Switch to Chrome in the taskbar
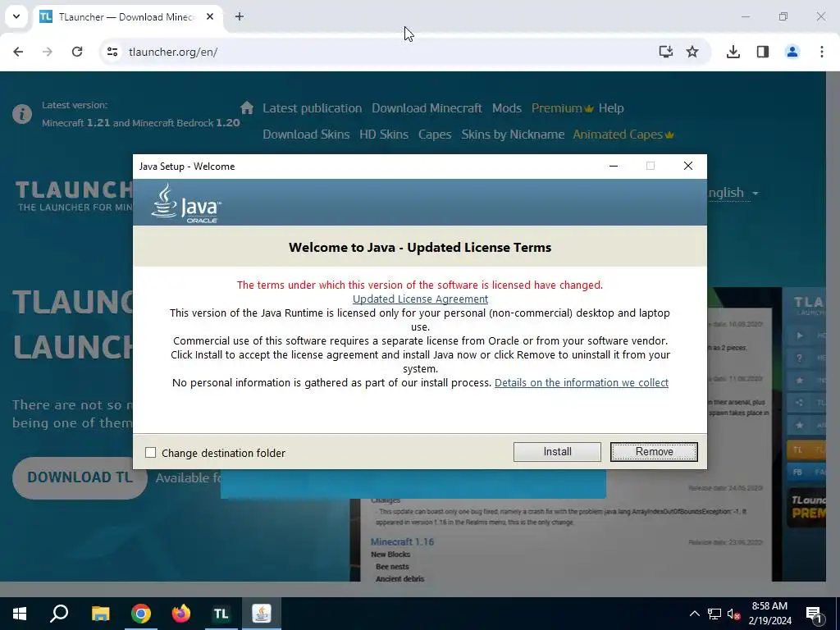The width and height of the screenshot is (840, 630). [141, 614]
